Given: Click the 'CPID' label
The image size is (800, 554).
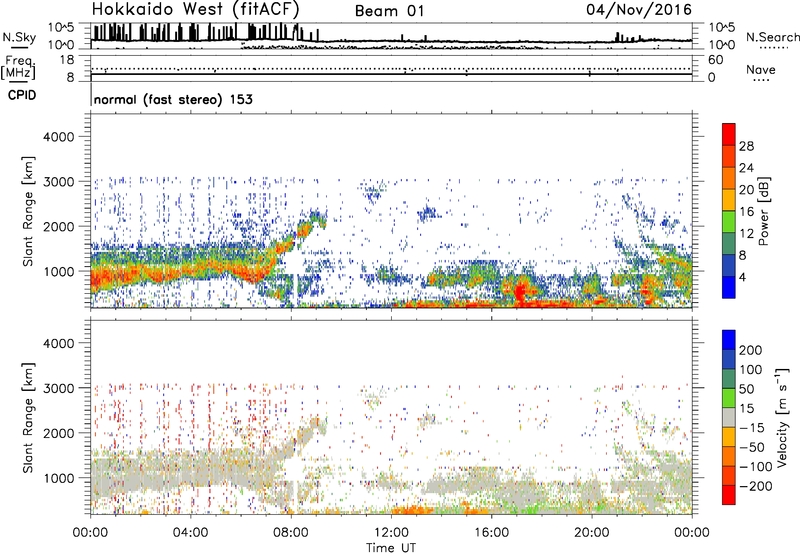Looking at the screenshot, I should pyautogui.click(x=22, y=95).
